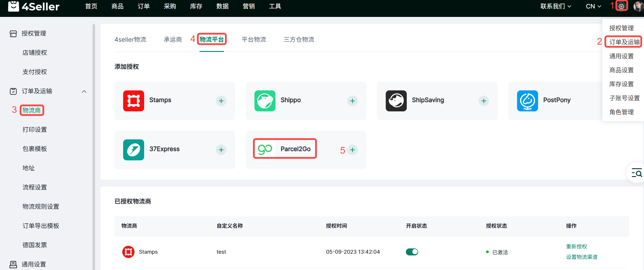Select 通用设置 in the settings menu
644x270 pixels.
click(621, 56)
